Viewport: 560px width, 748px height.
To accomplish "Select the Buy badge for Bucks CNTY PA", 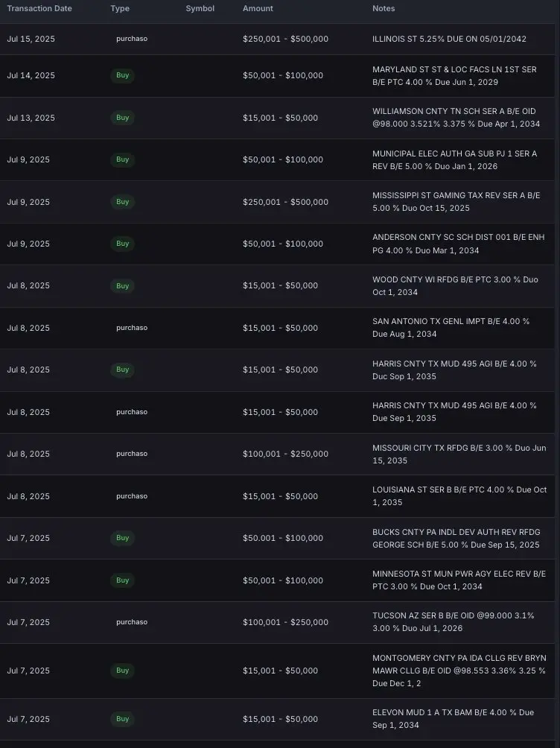I will tap(123, 538).
